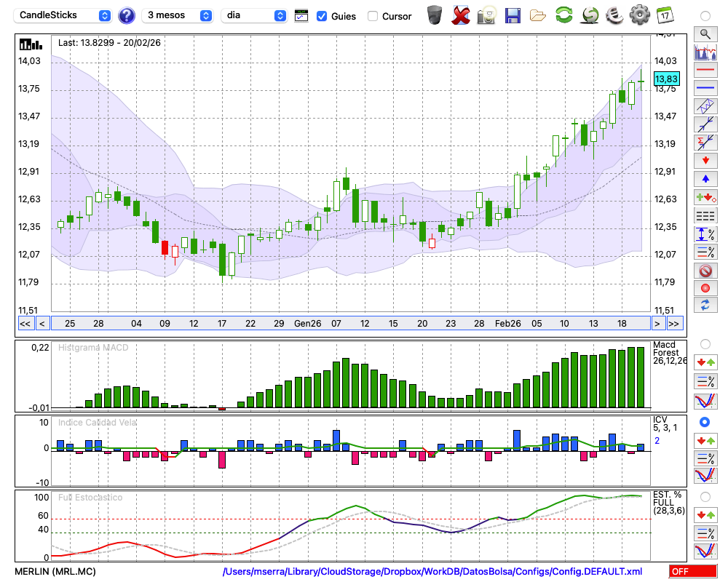
Task: Click the >> jump-to-end navigation button
Action: (x=674, y=323)
